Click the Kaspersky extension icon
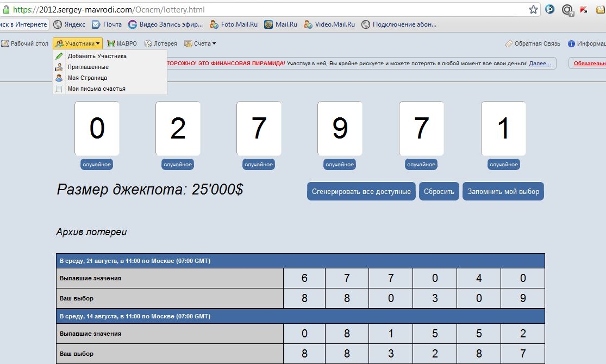 [x=584, y=9]
